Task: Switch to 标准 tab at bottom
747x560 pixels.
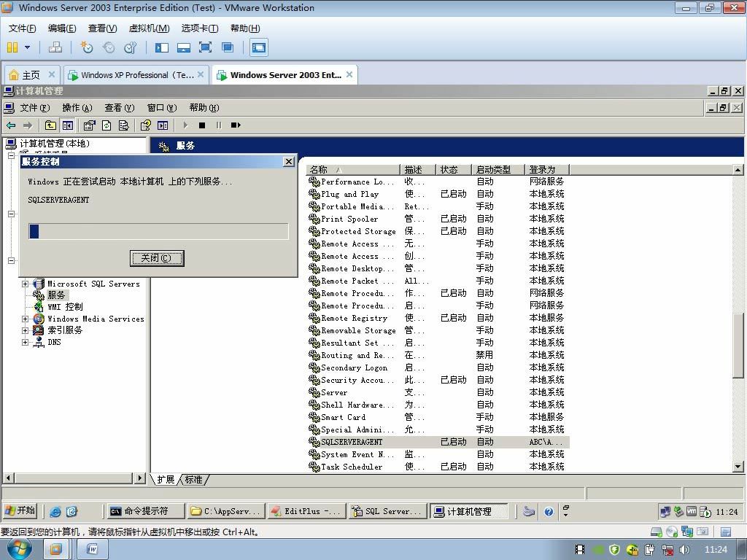Action: (x=193, y=480)
